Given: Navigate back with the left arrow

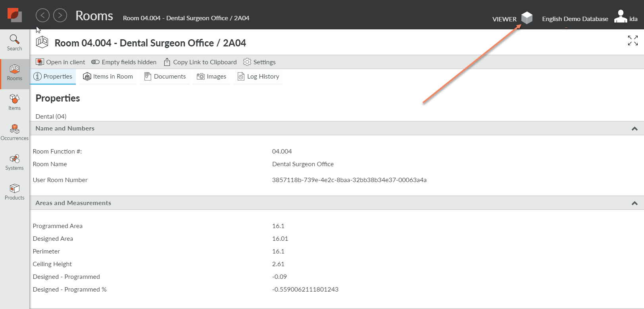Looking at the screenshot, I should pyautogui.click(x=42, y=15).
